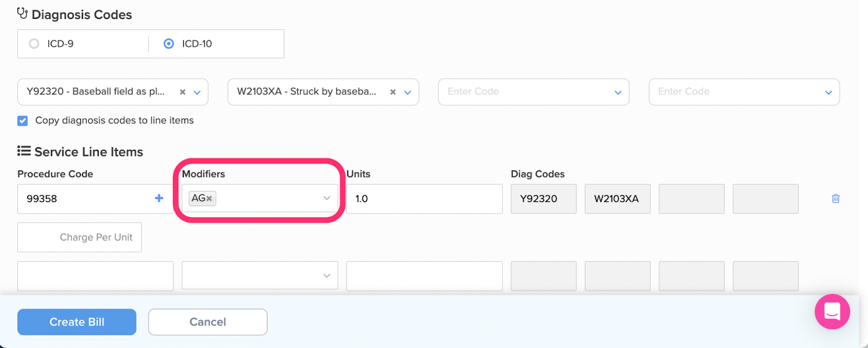The image size is (868, 348).
Task: Click the stethoscope icon beside Diagnosis Codes
Action: click(x=23, y=14)
